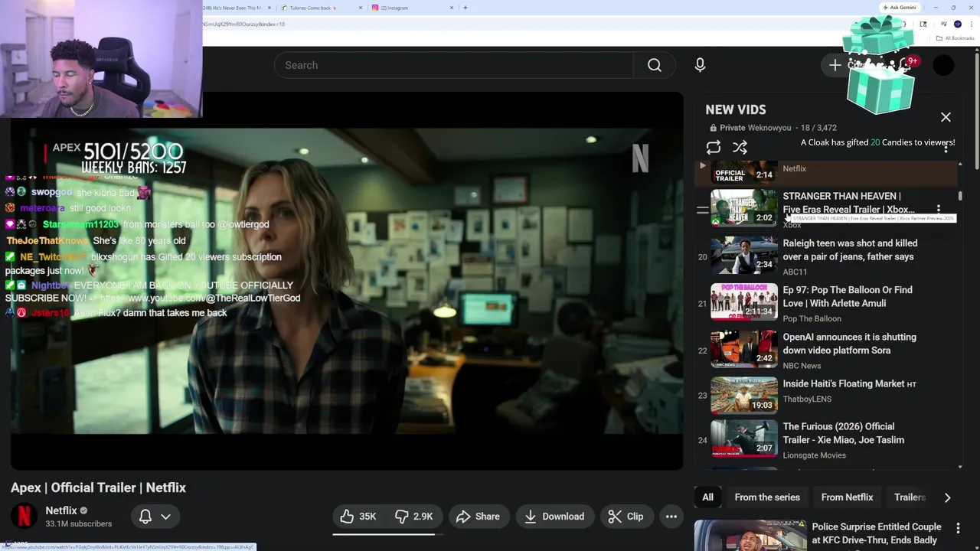Viewport: 980px width, 551px height.
Task: Click the main video player
Action: 347,281
